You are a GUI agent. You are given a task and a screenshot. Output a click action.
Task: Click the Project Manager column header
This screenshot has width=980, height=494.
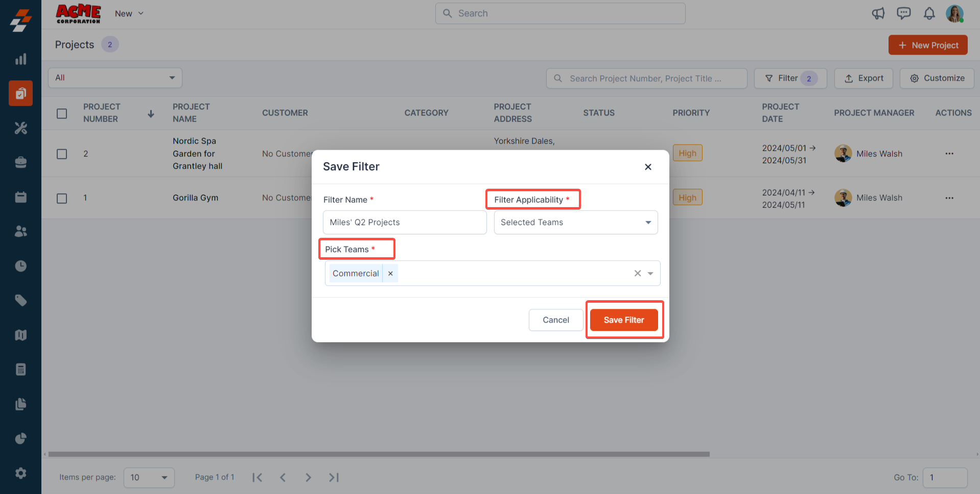874,113
